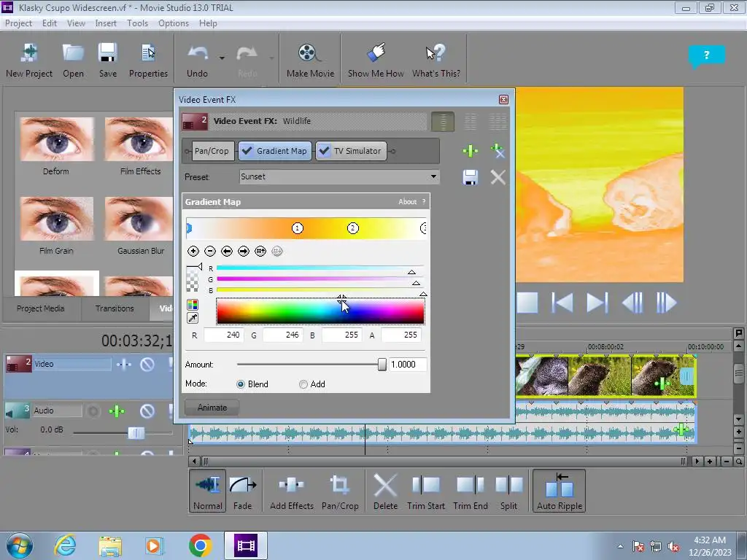747x560 pixels.
Task: Click the Trim Start tool
Action: pos(425,492)
